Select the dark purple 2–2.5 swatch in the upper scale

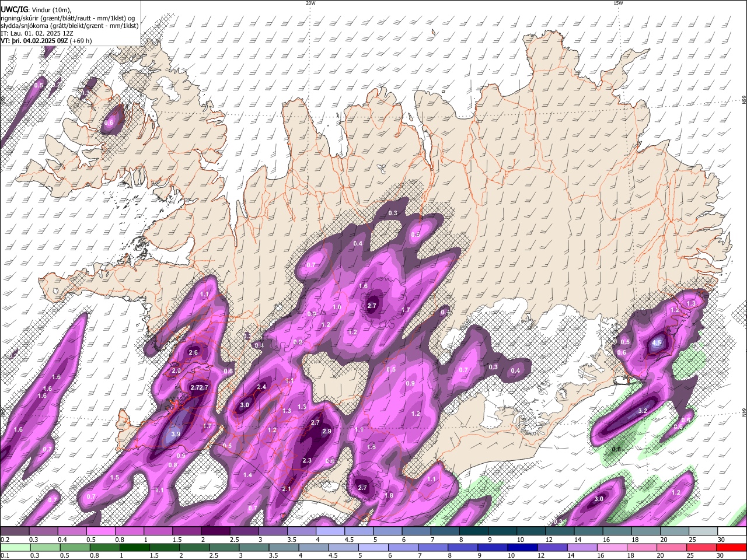[215, 531]
